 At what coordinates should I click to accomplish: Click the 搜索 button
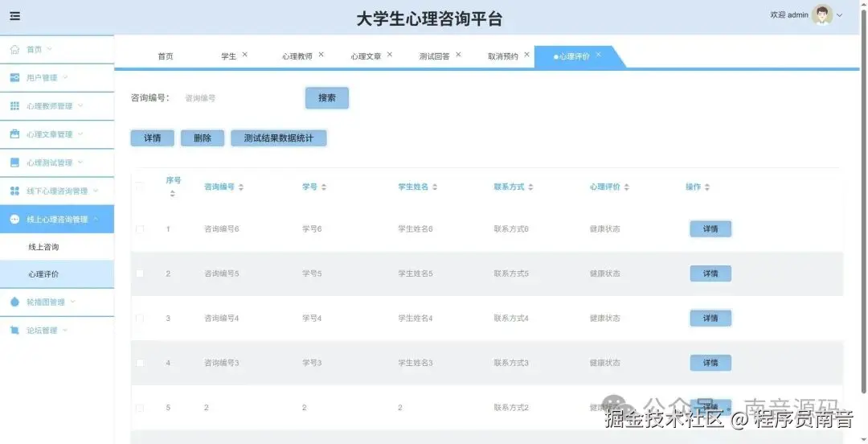pos(327,98)
